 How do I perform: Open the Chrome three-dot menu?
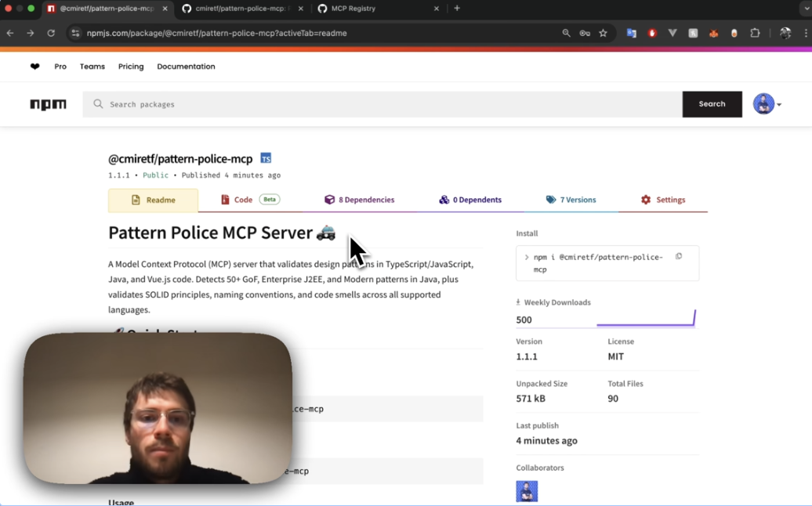coord(806,33)
